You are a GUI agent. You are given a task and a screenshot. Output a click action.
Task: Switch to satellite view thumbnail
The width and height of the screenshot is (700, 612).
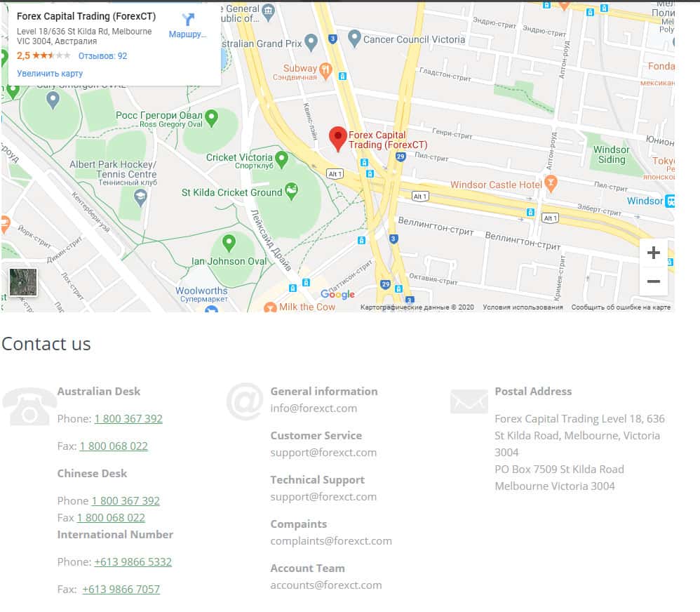(x=22, y=282)
